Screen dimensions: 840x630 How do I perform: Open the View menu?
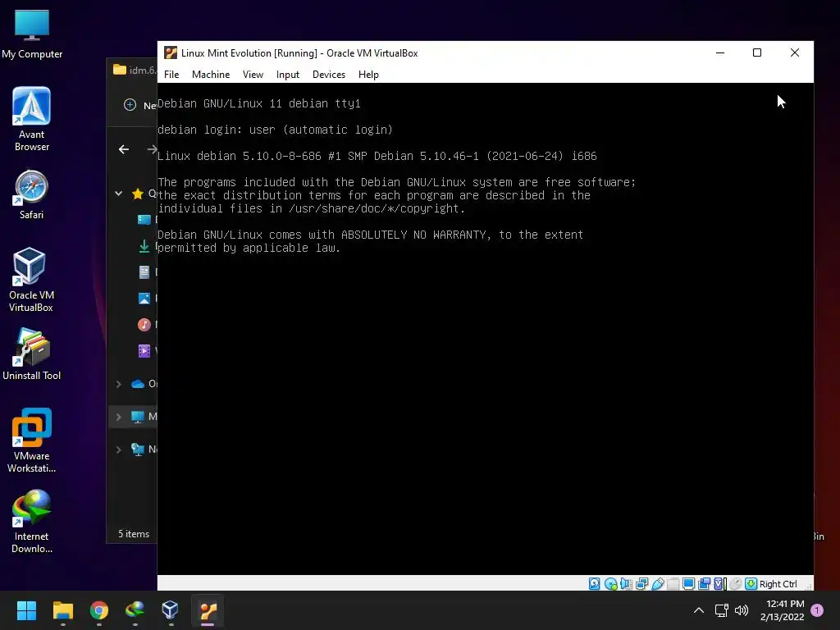pyautogui.click(x=253, y=75)
